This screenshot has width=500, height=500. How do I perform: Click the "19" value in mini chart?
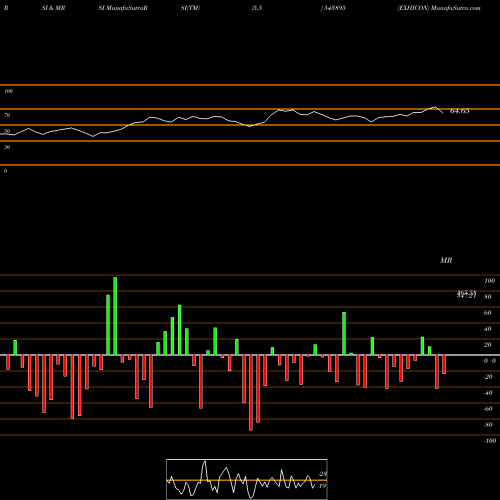click(x=322, y=486)
